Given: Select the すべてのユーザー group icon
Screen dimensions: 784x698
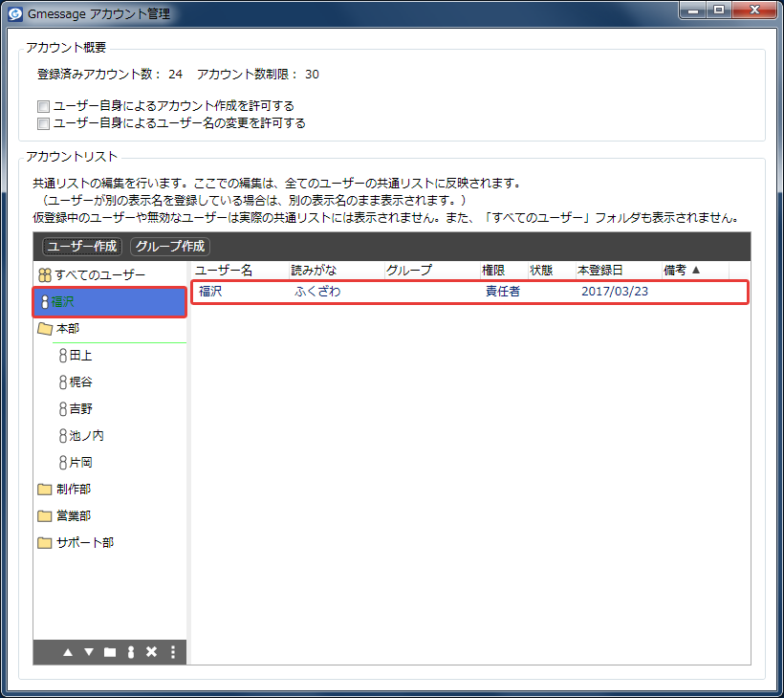Looking at the screenshot, I should 45,275.
